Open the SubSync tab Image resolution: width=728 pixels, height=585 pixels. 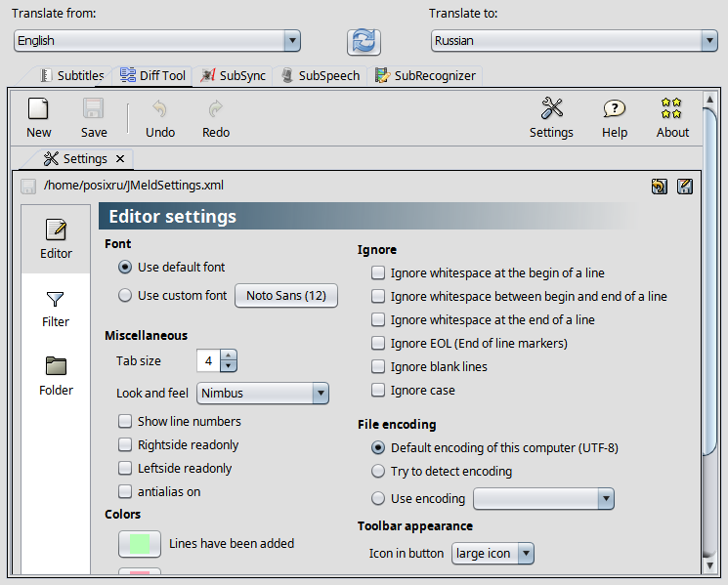pyautogui.click(x=234, y=75)
